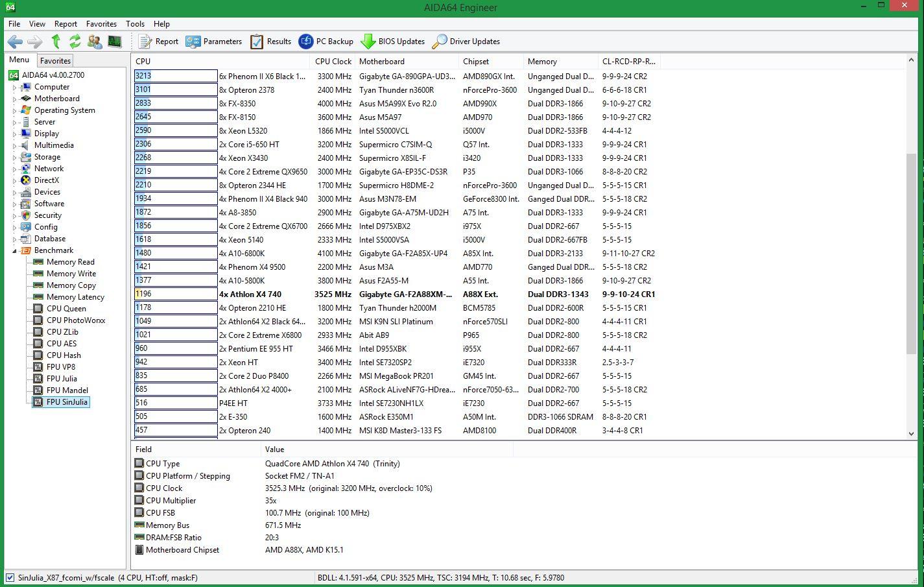Click the results scrollbar down arrow

(x=911, y=433)
